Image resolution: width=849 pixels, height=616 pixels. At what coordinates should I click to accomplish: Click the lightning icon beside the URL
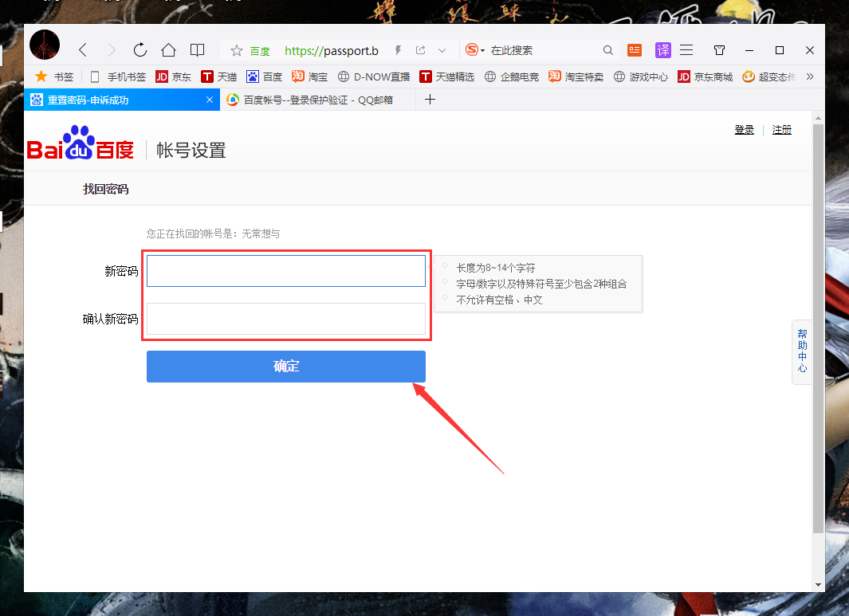398,49
